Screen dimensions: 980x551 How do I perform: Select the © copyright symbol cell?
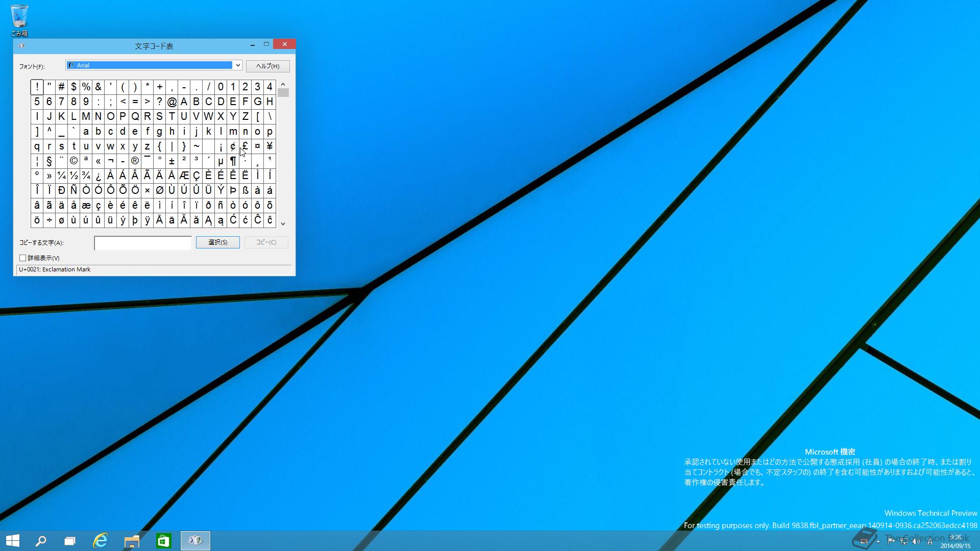pos(73,161)
